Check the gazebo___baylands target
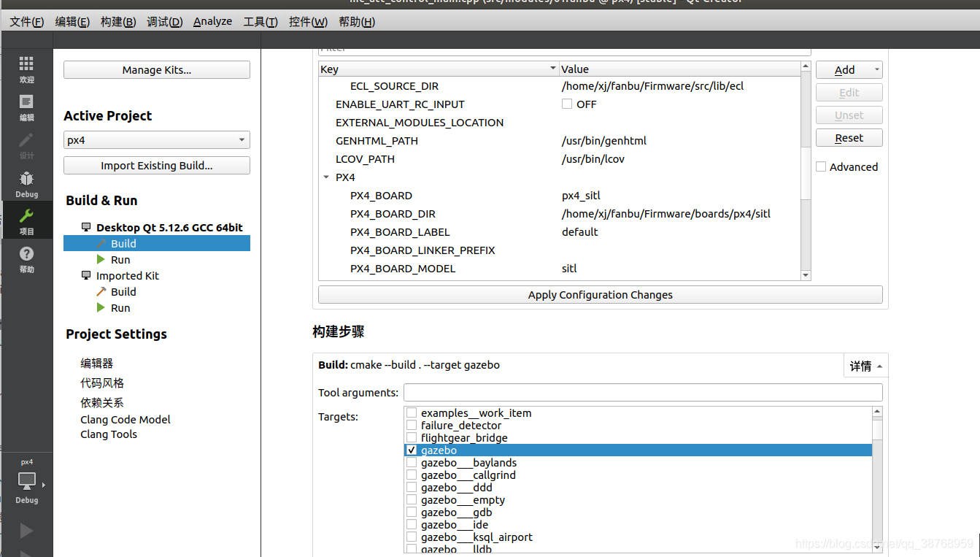This screenshot has width=980, height=557. pyautogui.click(x=412, y=462)
